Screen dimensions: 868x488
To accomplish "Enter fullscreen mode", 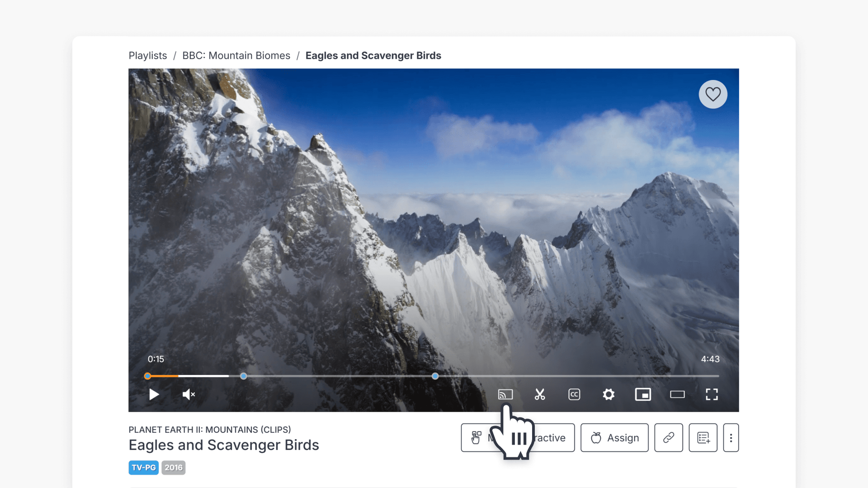I will 712,394.
